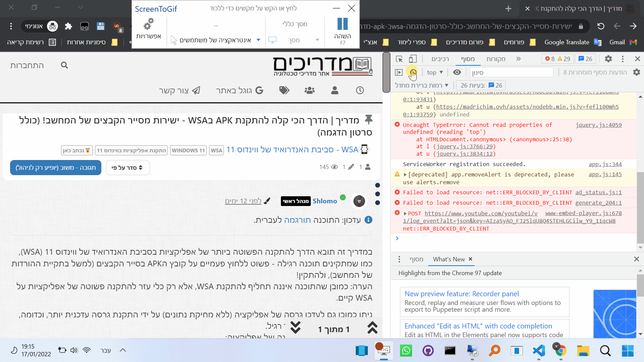
Task: Expand the deprecated app.removeAlert warning
Action: 405,174
